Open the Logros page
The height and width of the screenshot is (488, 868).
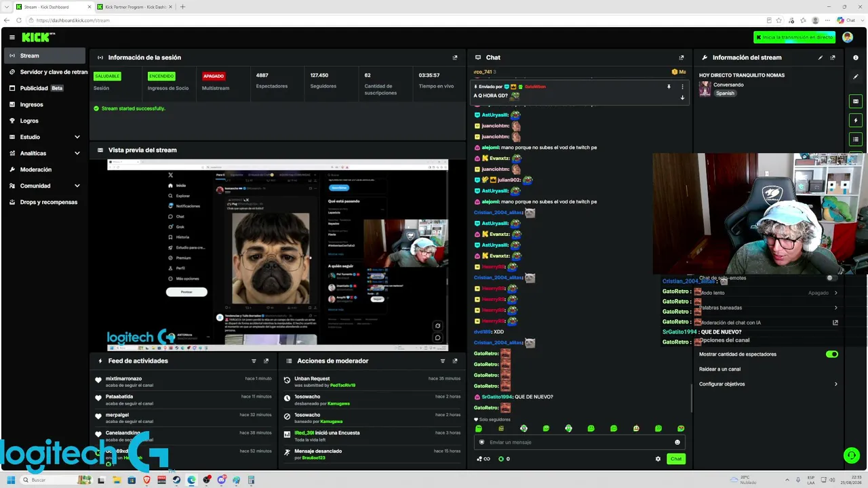tap(46, 121)
